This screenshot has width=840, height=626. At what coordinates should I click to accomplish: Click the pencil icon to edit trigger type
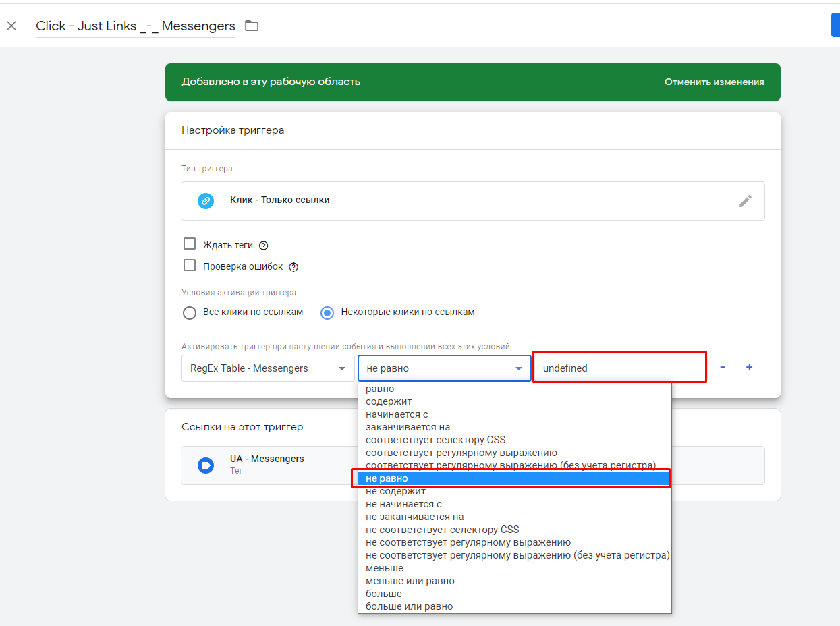point(745,201)
